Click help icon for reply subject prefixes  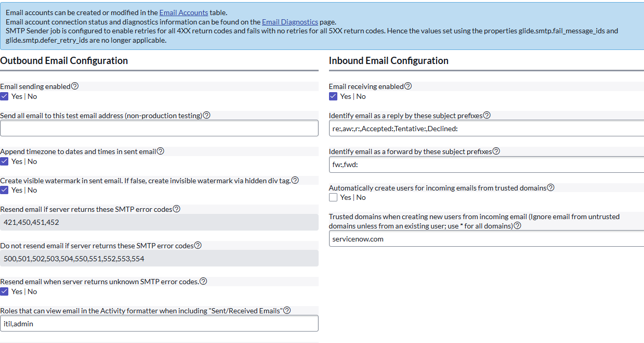[x=487, y=116]
